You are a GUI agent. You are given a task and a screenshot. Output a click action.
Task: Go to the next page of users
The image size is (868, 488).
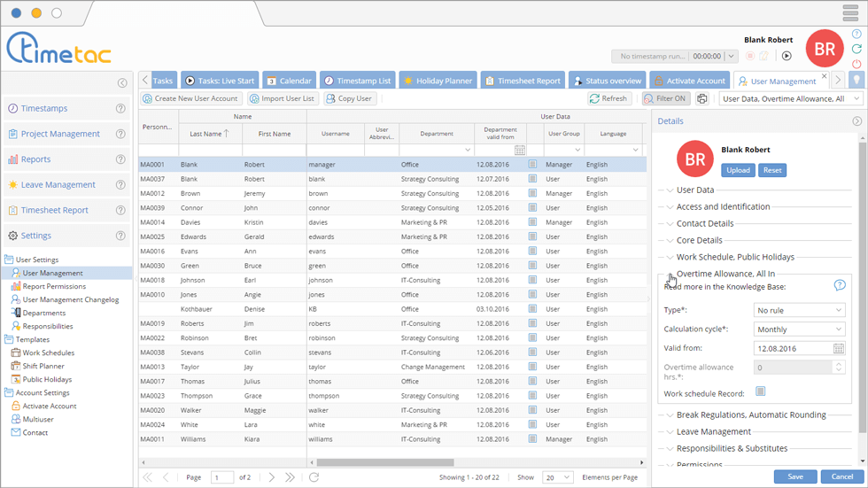point(272,477)
